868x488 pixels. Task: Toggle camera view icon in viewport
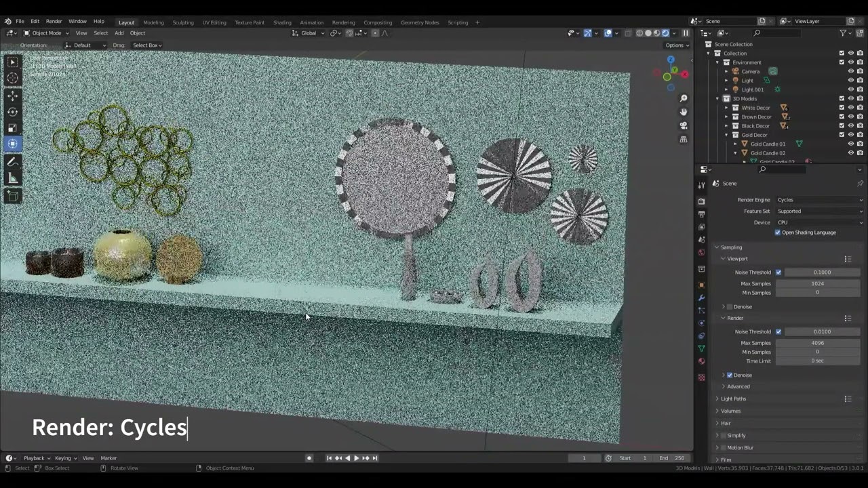(x=684, y=125)
